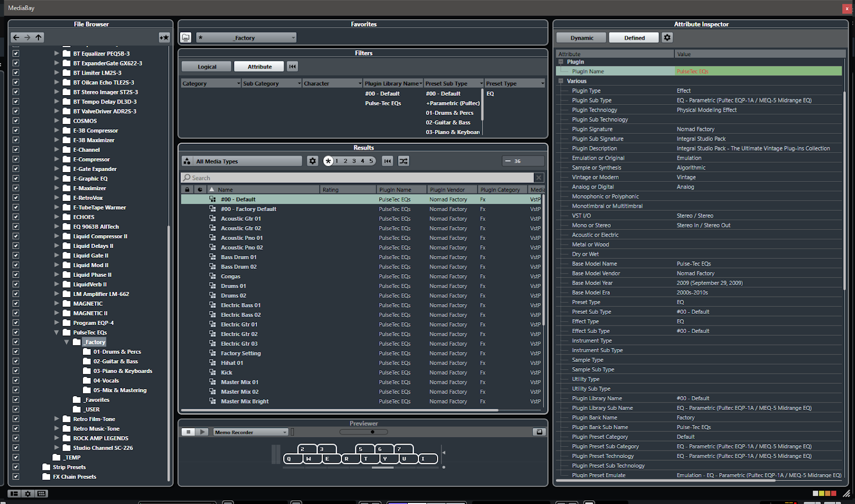
Task: Click the lock column header icon
Action: coord(187,189)
